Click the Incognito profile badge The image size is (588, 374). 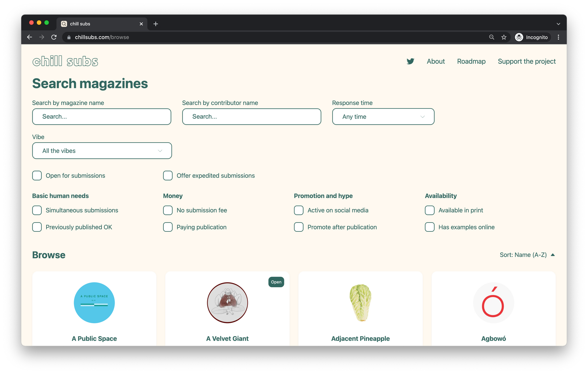[x=532, y=37]
